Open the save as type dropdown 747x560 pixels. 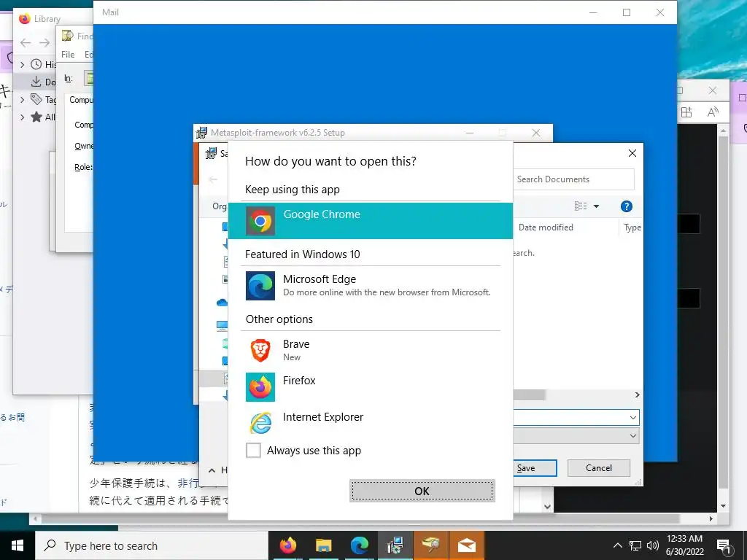tap(632, 436)
